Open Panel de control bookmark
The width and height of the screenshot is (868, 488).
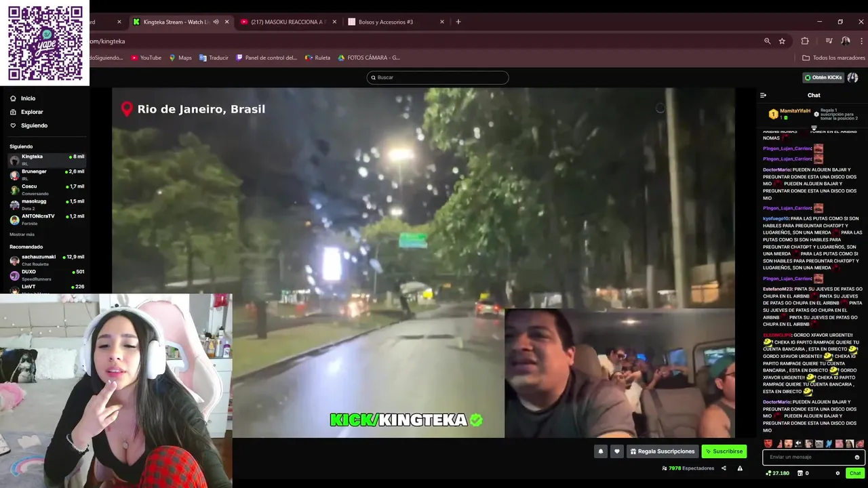pos(267,58)
